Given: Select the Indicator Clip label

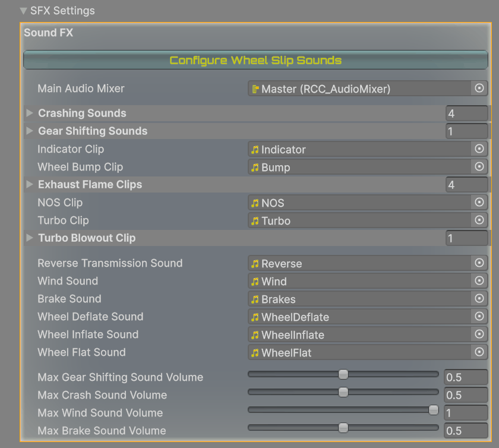Looking at the screenshot, I should click(x=71, y=149).
